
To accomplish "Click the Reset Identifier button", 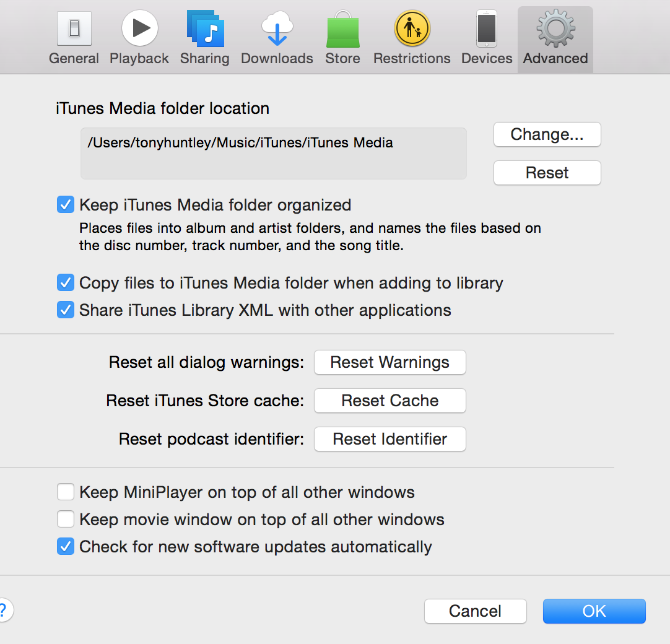I will [389, 439].
